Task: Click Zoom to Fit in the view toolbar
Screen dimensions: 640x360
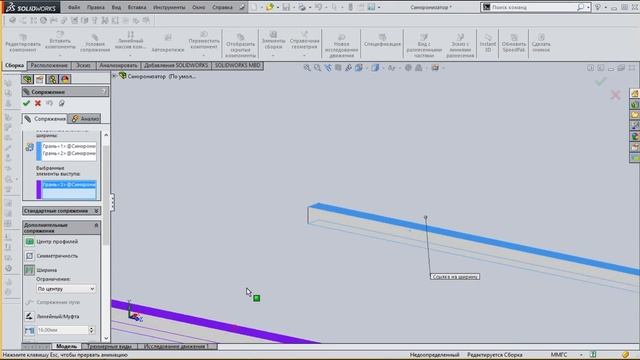Action: point(307,68)
